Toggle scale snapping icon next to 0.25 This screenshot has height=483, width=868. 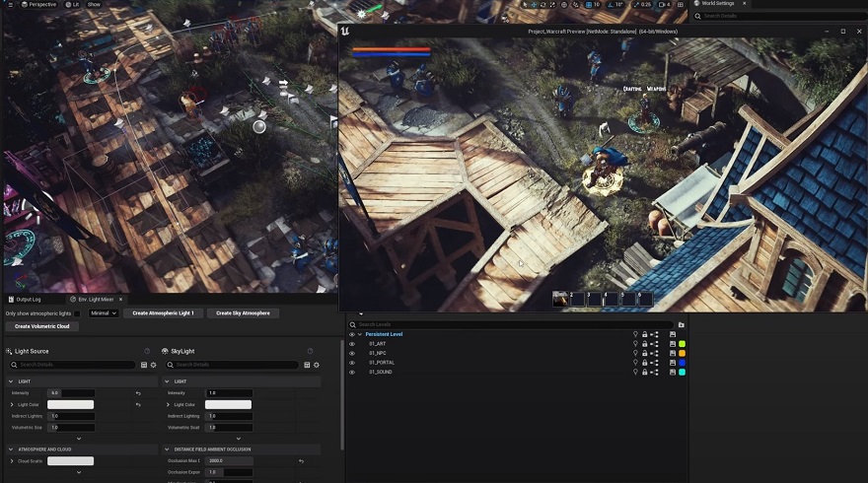(x=636, y=4)
